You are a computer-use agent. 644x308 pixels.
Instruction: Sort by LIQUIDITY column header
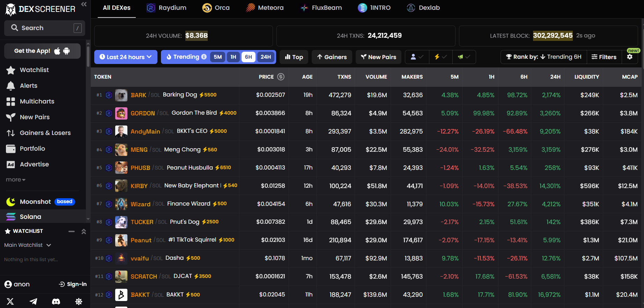coord(586,77)
